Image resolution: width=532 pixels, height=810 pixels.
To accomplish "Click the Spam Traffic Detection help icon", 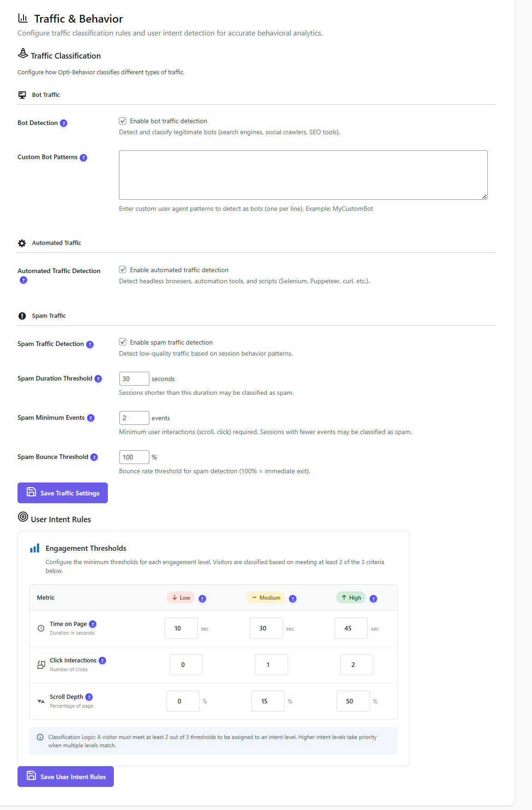I will (x=89, y=344).
